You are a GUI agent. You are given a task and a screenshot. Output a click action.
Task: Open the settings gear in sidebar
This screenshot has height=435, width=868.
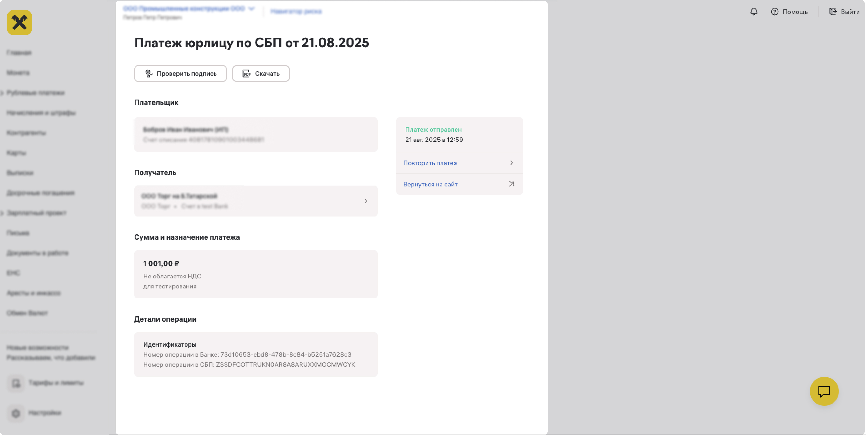coord(16,413)
